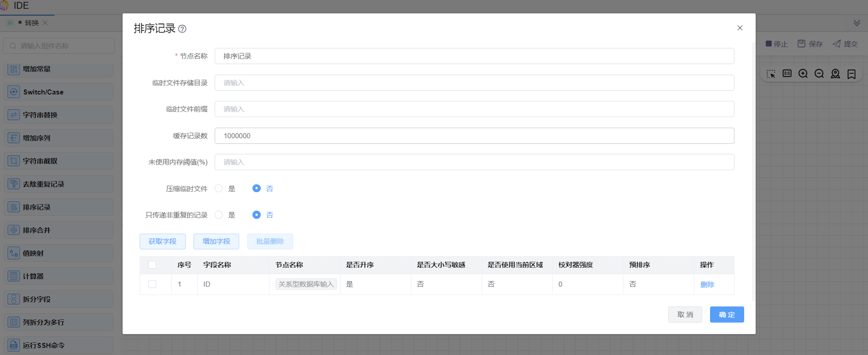The width and height of the screenshot is (868, 355).
Task: Click the area selection tool icon
Action: (x=771, y=74)
